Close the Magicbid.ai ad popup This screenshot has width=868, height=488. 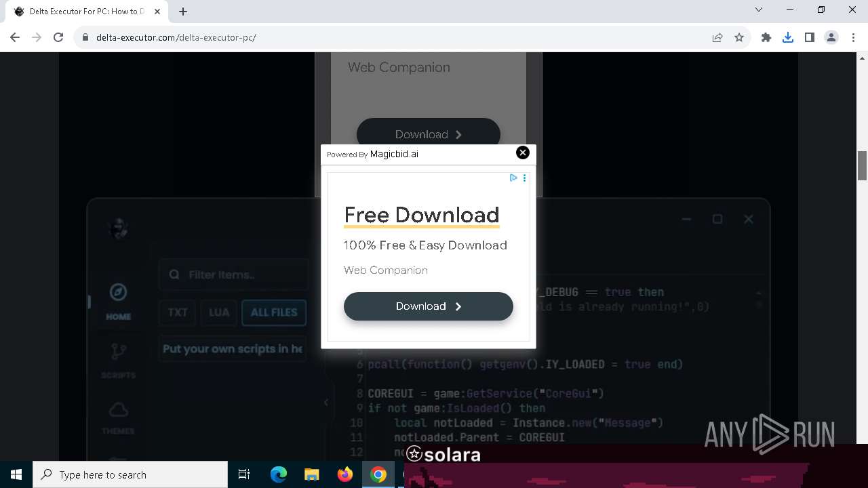(522, 152)
